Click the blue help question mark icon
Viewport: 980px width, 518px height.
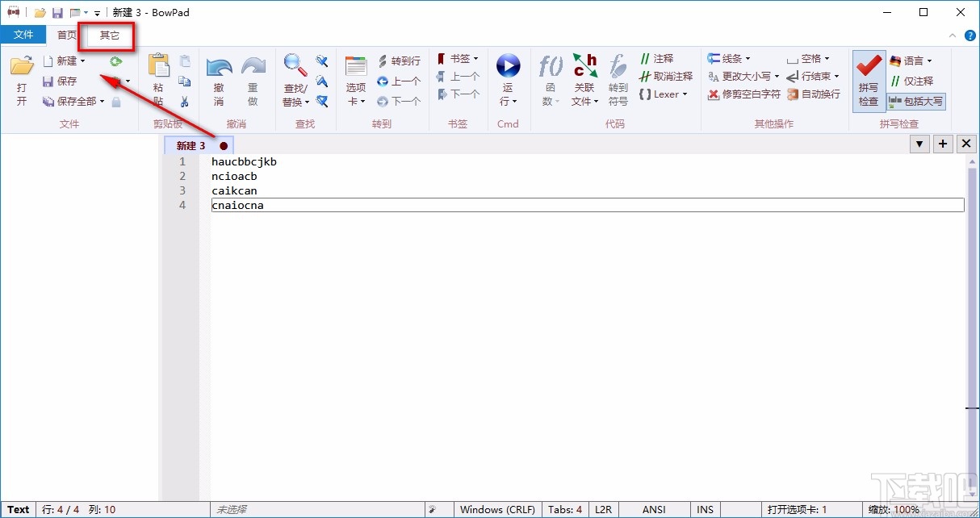(x=970, y=36)
